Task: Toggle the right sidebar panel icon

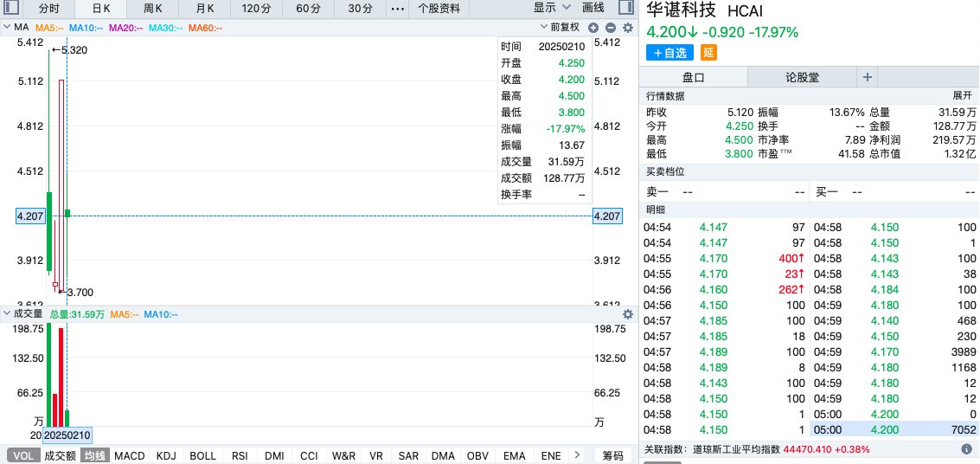Action: (x=625, y=8)
